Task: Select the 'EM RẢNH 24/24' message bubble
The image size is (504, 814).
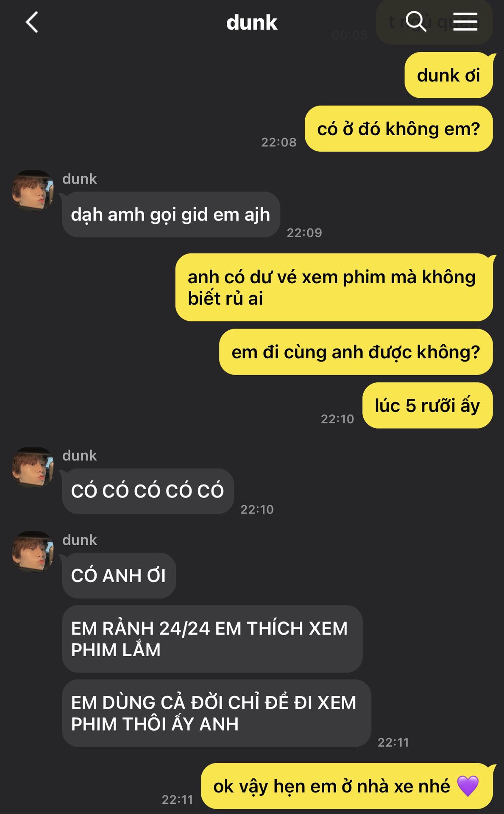Action: pos(212,639)
